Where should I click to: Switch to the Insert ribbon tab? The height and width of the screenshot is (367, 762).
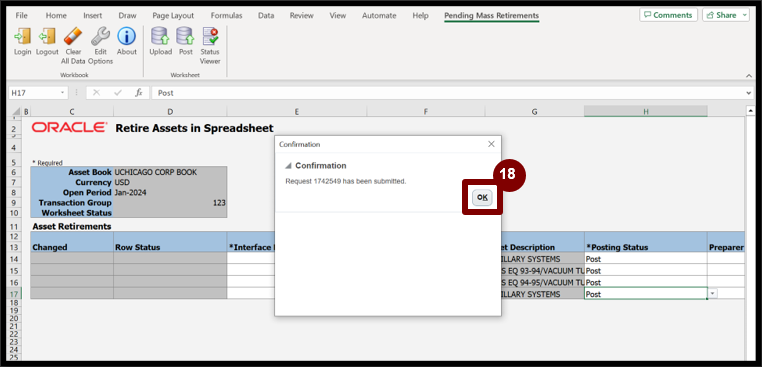click(92, 16)
